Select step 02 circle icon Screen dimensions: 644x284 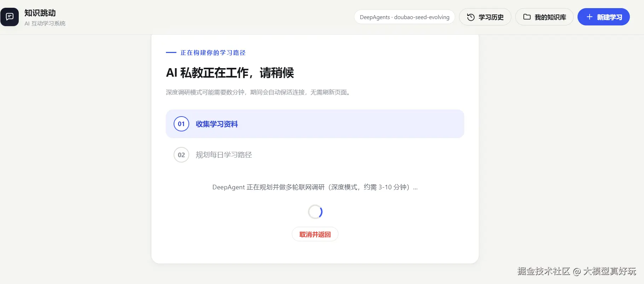point(181,155)
